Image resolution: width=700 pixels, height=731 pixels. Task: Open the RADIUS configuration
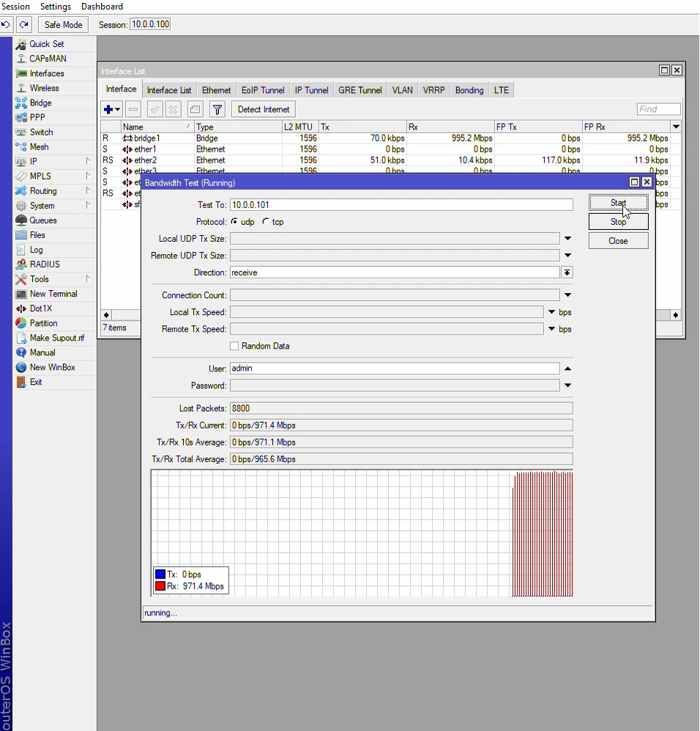(x=44, y=264)
